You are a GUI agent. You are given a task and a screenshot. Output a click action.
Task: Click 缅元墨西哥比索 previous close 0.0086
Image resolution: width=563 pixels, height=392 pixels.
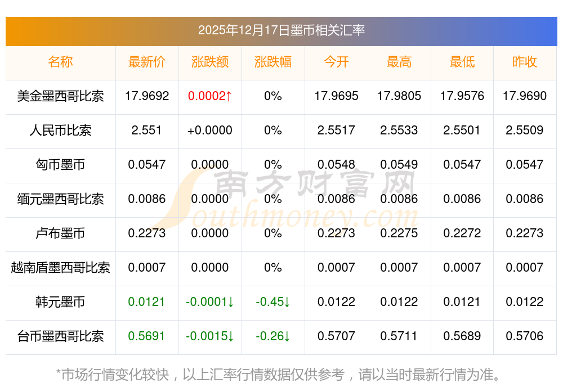pyautogui.click(x=525, y=199)
